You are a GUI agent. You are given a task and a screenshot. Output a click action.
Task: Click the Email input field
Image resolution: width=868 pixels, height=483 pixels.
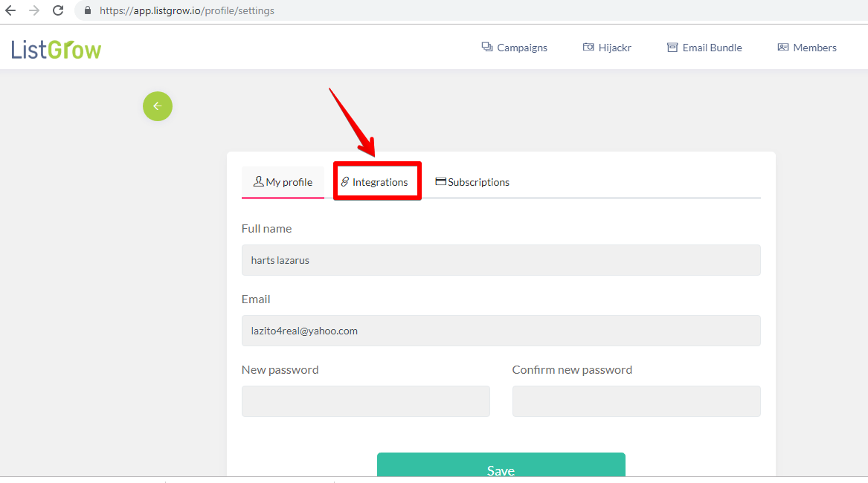click(x=501, y=331)
